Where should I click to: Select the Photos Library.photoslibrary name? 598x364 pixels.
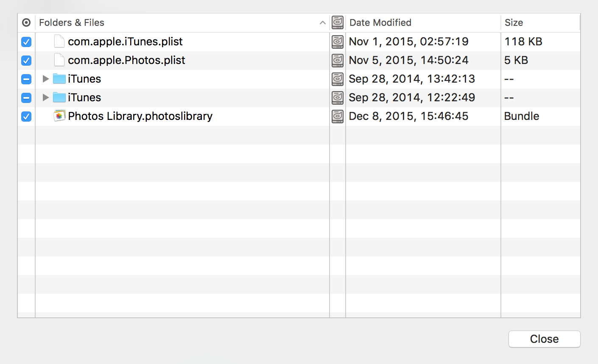(140, 116)
